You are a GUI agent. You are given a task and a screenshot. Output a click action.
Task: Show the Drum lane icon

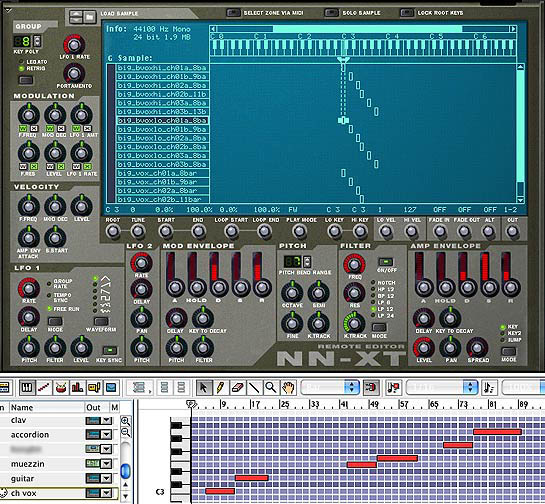(x=60, y=387)
